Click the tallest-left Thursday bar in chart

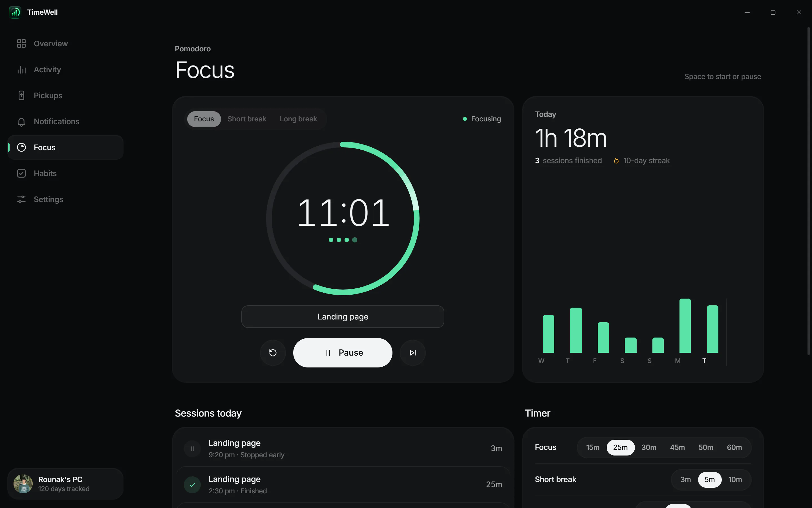(x=576, y=330)
